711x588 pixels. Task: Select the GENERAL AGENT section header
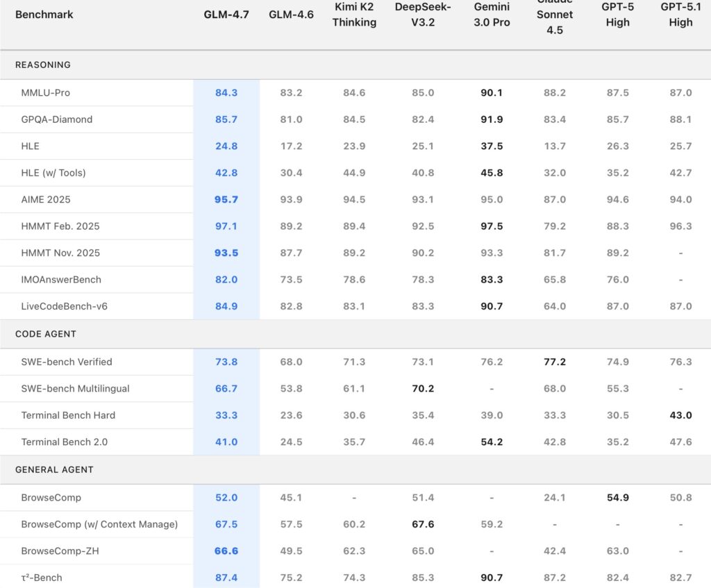54,470
